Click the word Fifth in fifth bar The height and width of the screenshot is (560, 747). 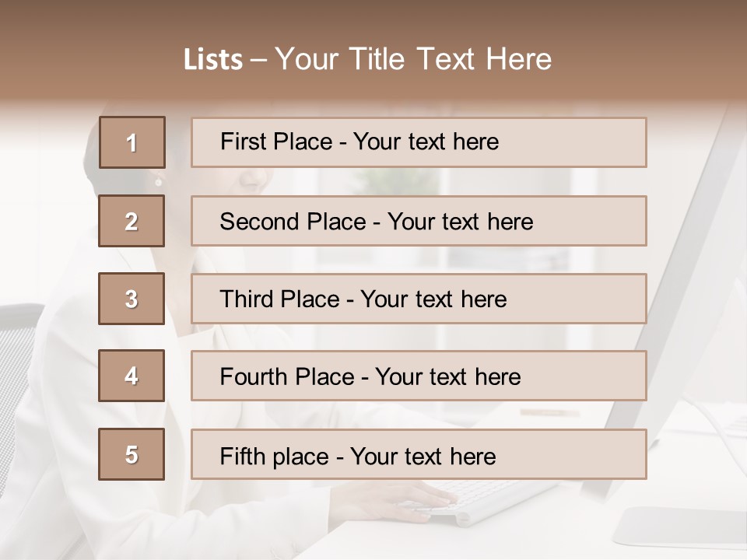tap(243, 456)
